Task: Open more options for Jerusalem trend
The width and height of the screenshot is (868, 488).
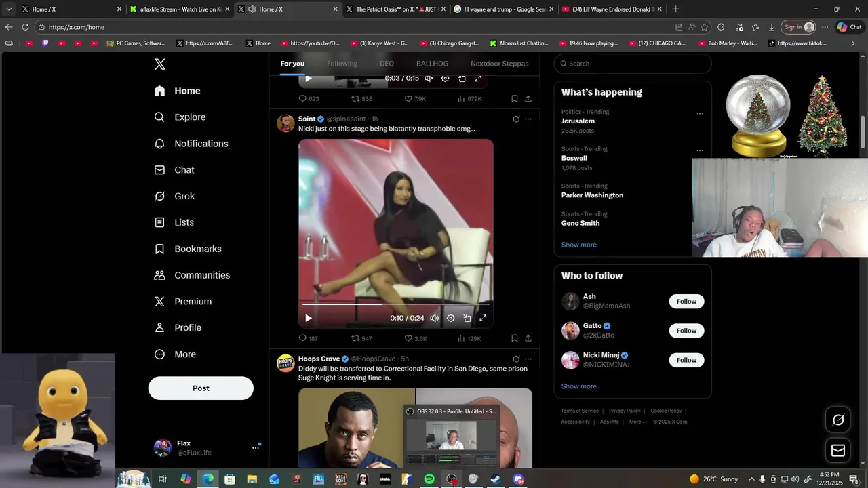Action: coord(700,114)
